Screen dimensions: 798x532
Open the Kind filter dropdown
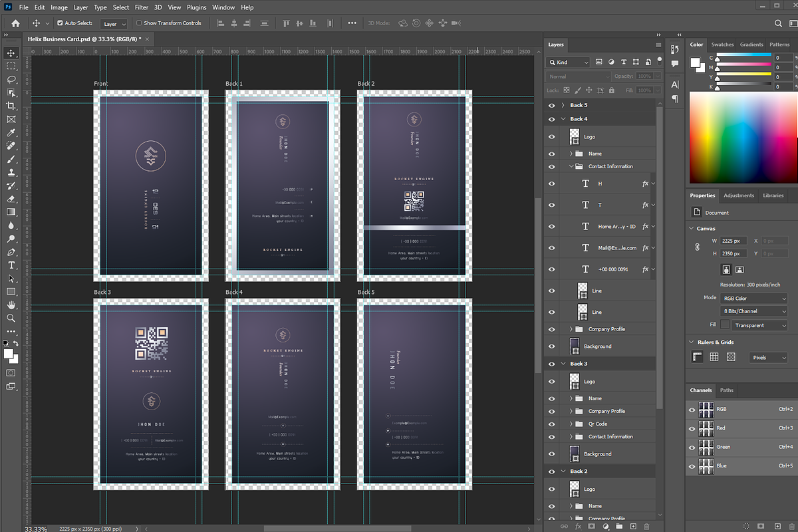coord(568,62)
